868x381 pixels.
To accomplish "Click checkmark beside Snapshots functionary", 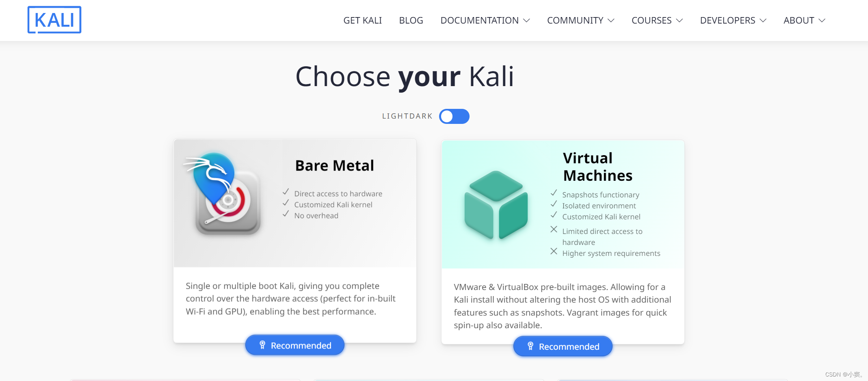I will point(554,193).
